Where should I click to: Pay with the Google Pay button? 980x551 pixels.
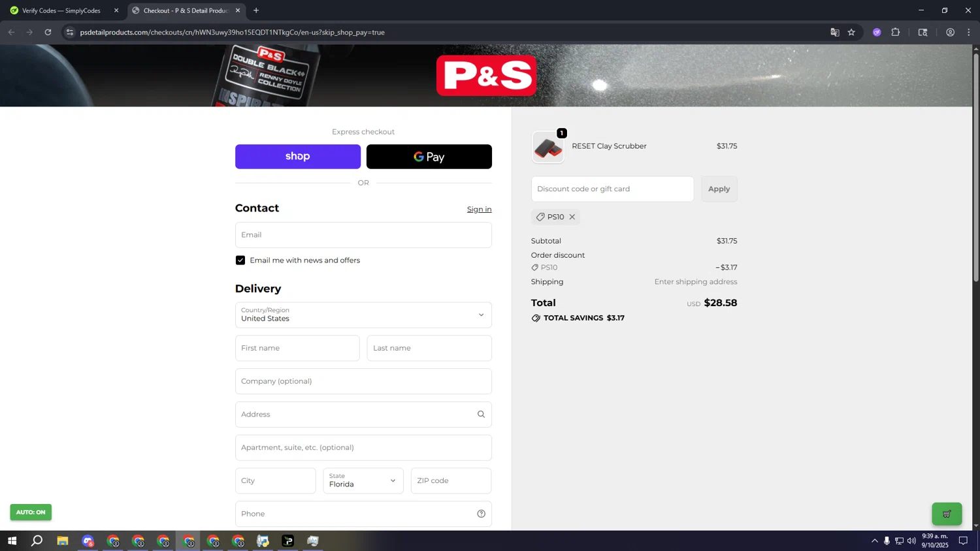429,157
